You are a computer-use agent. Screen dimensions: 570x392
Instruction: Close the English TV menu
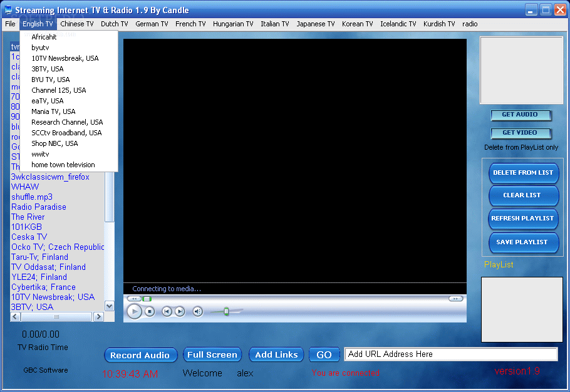coord(38,24)
